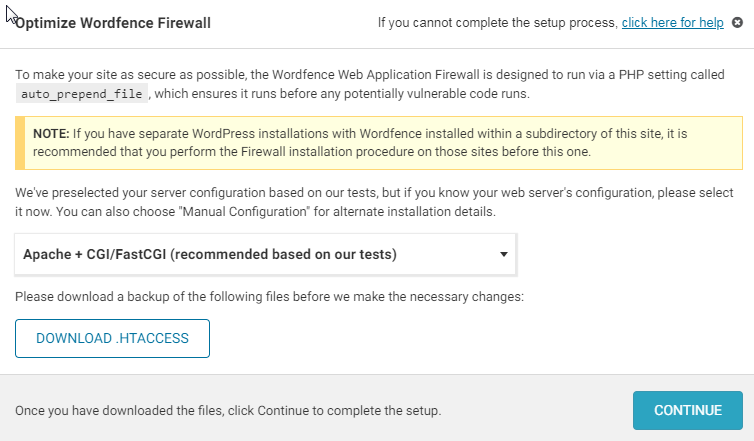Click the yellow NOTE notice box
754x441 pixels.
tap(379, 143)
